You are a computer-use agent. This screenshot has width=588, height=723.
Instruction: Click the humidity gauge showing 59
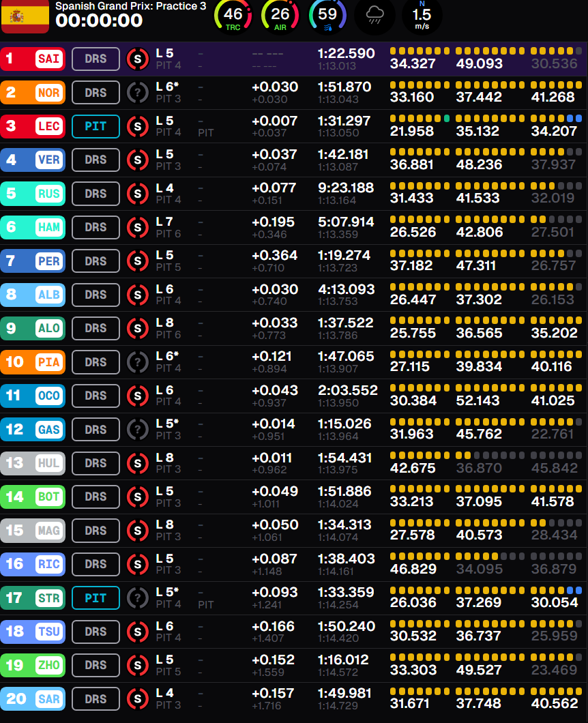pos(327,16)
